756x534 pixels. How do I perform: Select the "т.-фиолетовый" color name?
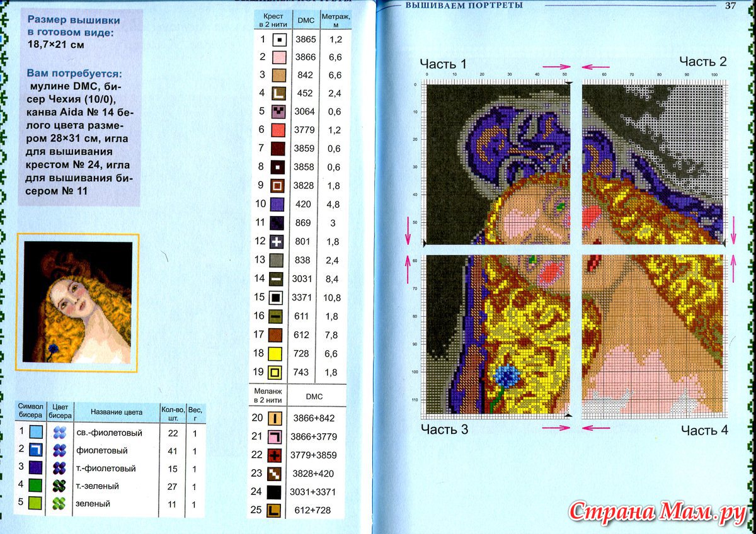pos(107,469)
